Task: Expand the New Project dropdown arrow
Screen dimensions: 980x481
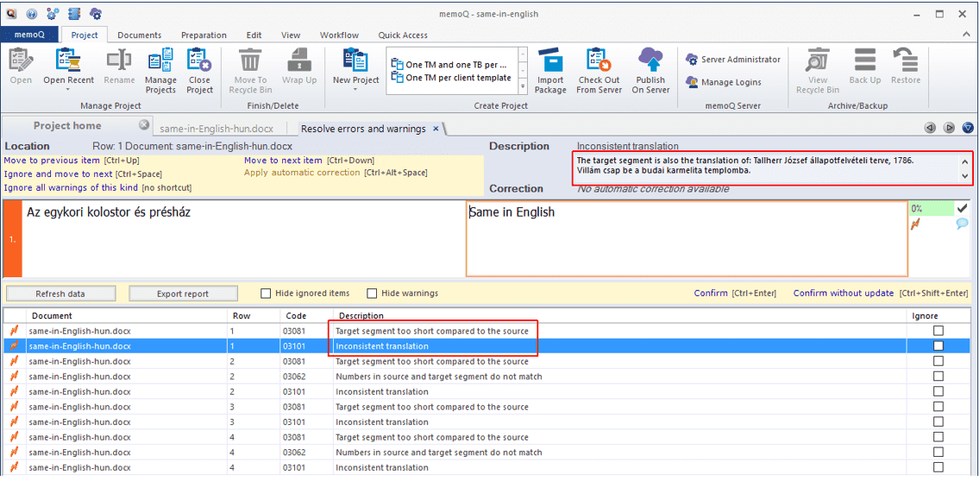Action: pyautogui.click(x=355, y=90)
